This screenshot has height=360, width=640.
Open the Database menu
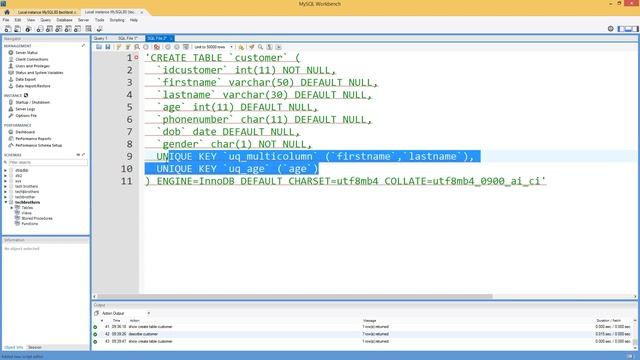pos(64,20)
